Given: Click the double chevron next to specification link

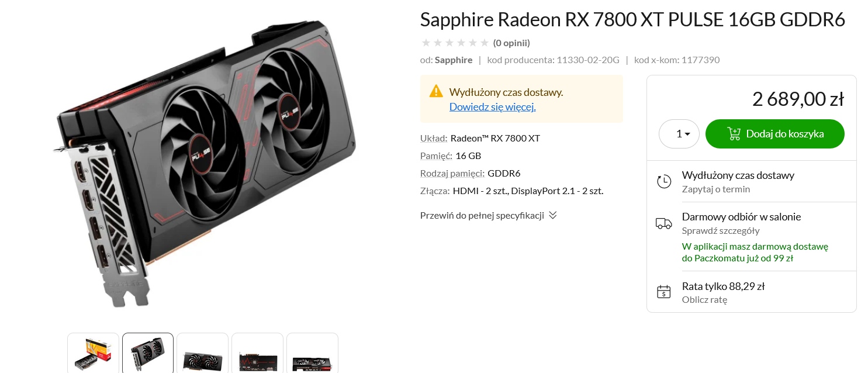Looking at the screenshot, I should tap(553, 215).
